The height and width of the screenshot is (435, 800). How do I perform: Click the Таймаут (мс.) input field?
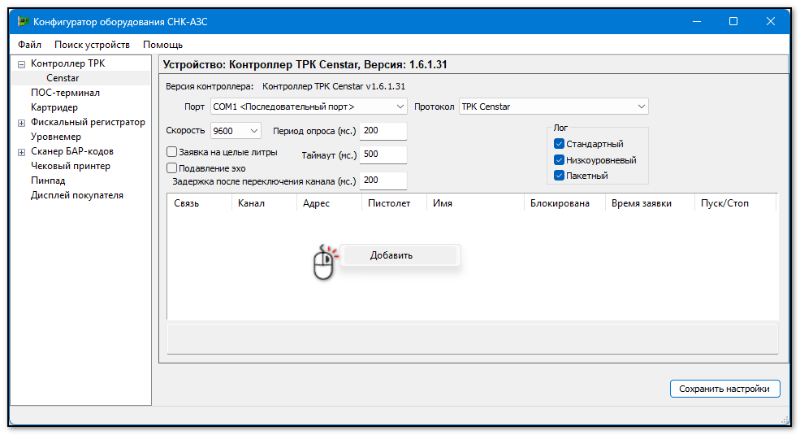[x=383, y=155]
